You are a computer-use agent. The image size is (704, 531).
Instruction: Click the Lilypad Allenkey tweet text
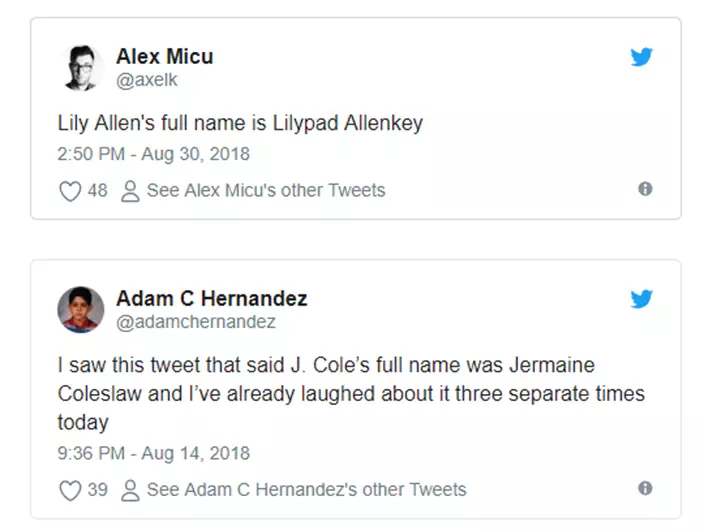coord(240,123)
